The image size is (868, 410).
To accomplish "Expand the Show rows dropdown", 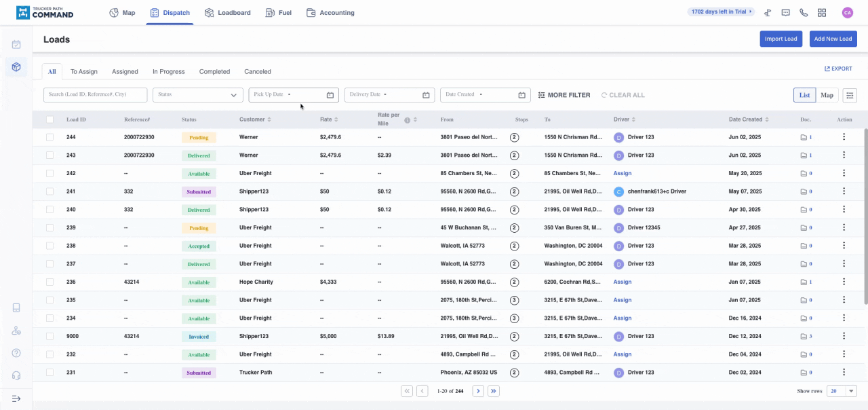I will (x=842, y=391).
